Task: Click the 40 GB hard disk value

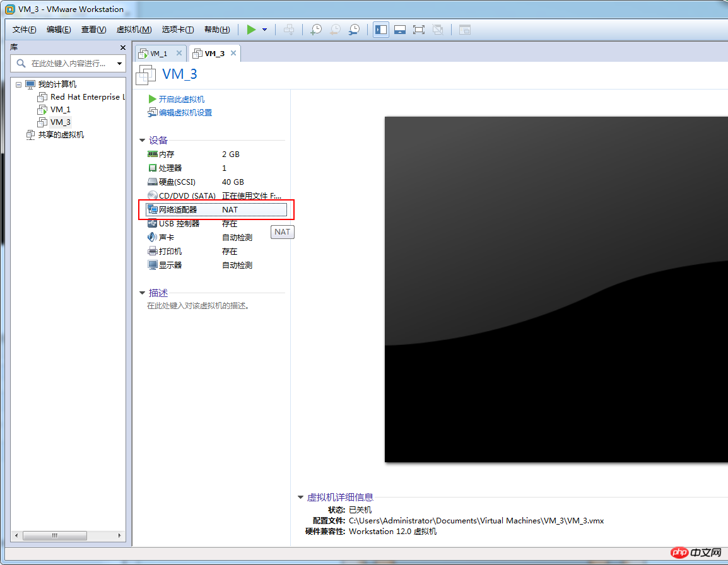Action: pyautogui.click(x=233, y=182)
